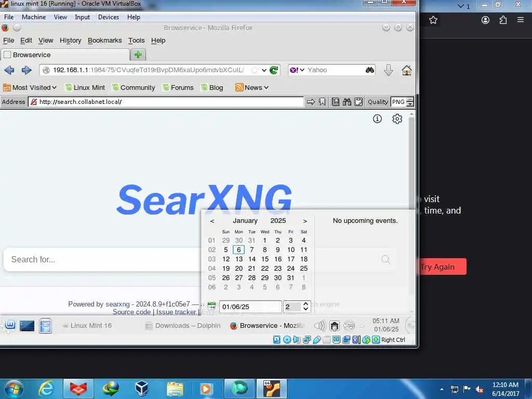Open the Issue tracker link
This screenshot has width=532, height=399.
click(x=176, y=312)
